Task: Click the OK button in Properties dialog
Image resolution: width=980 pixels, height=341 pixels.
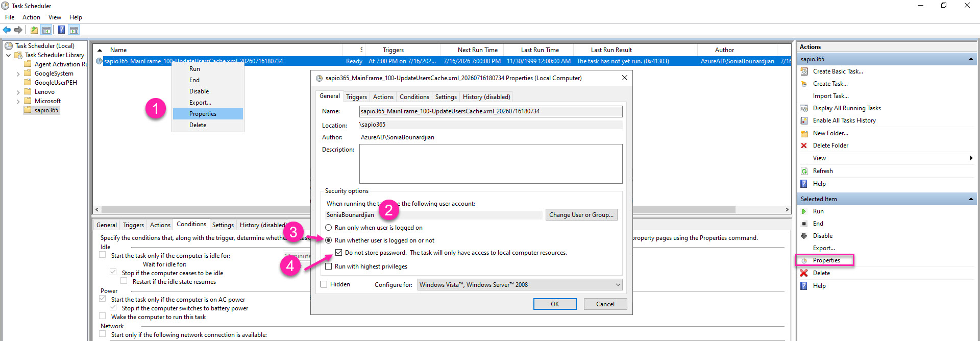Action: point(555,304)
